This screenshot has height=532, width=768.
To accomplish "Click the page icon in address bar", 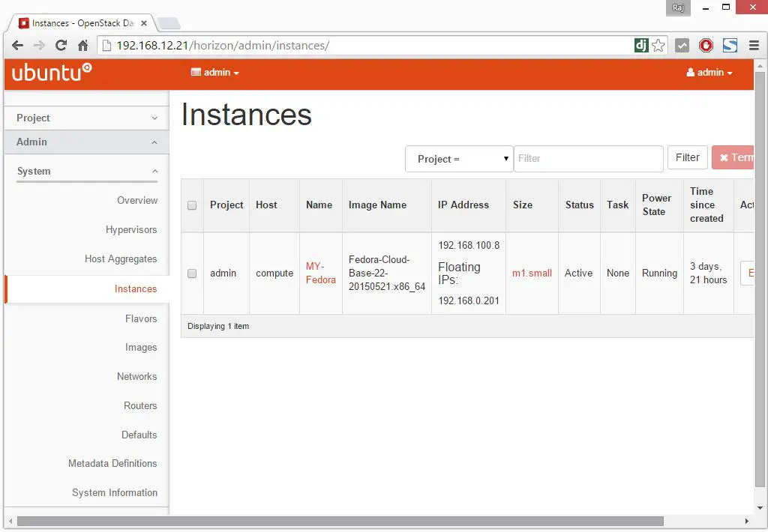I will pos(106,46).
